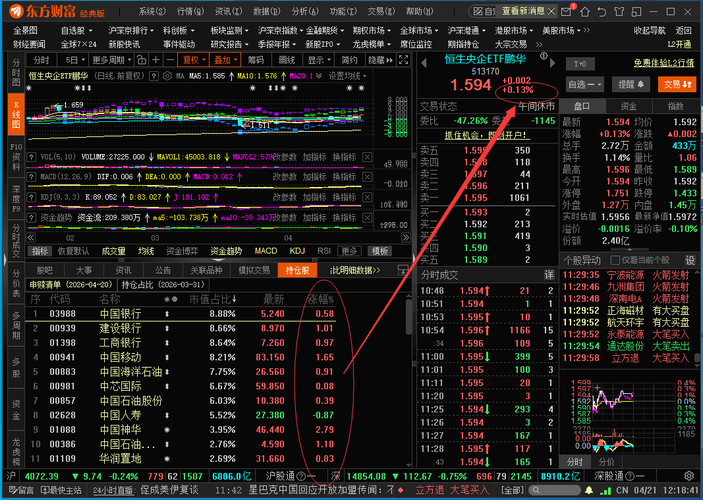This screenshot has height=500, width=703.
Task: Open the 分析(A) menu
Action: click(305, 11)
